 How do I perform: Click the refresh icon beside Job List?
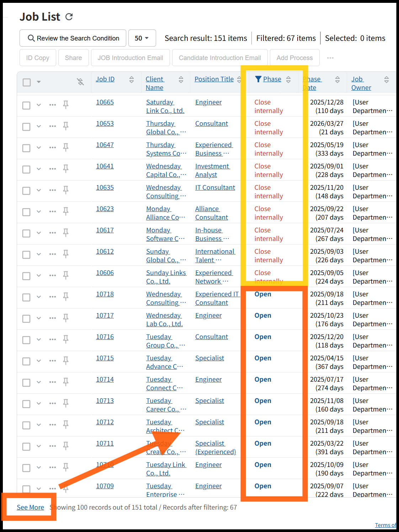coord(69,17)
